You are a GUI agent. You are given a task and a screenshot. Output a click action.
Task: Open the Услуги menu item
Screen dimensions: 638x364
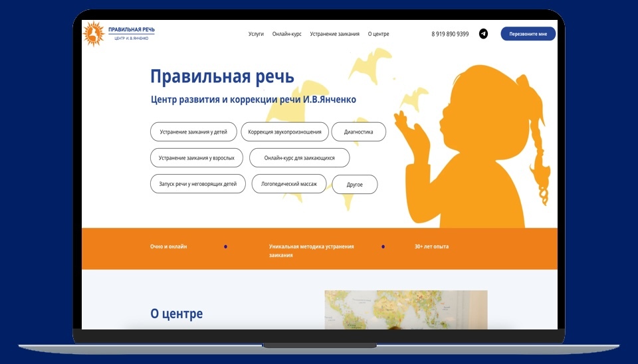tap(256, 34)
